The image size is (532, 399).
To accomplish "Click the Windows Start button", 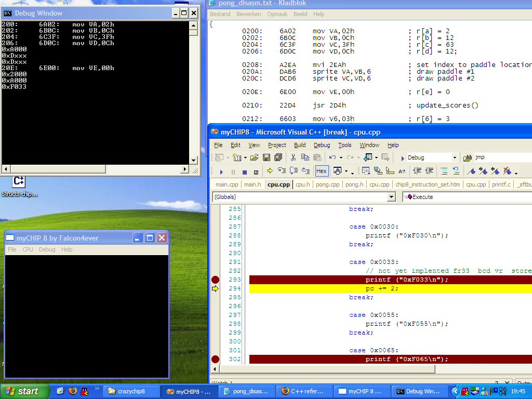I will click(x=22, y=391).
